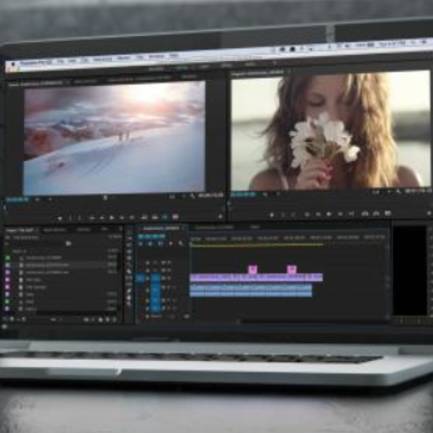Open the File menu in the menu bar

pos(60,62)
